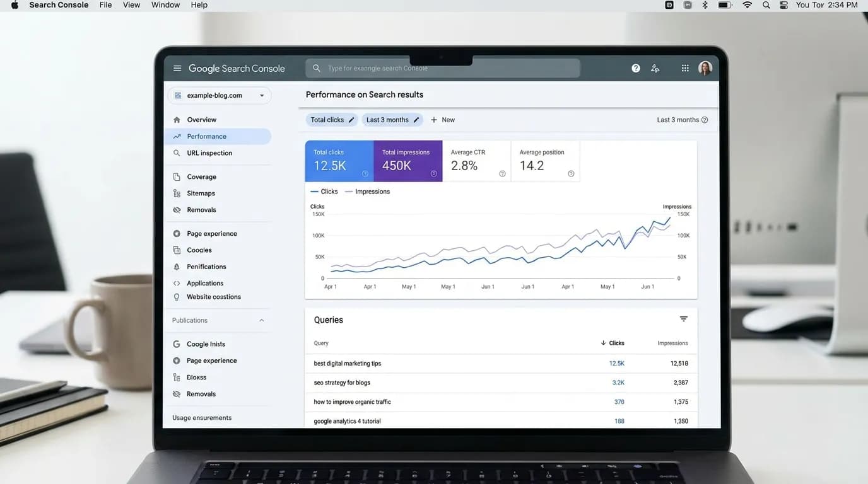
Task: Open the Help question mark icon
Action: point(636,68)
